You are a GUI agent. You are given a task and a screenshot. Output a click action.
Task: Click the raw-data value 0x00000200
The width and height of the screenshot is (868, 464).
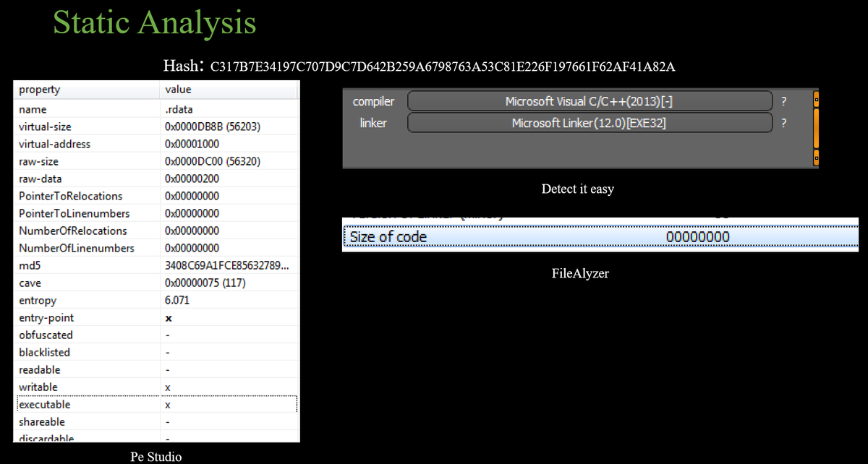coord(192,179)
